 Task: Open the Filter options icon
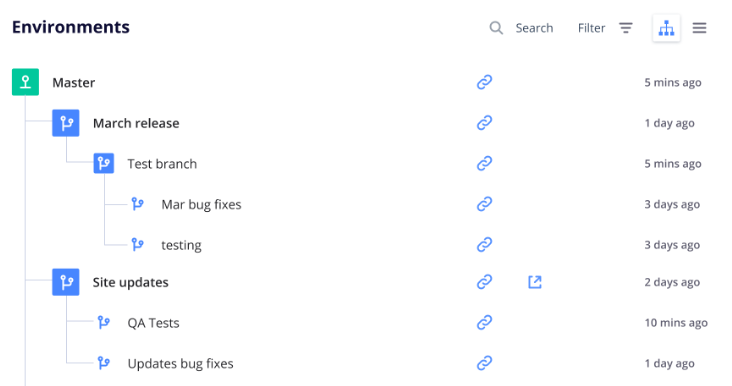[626, 28]
